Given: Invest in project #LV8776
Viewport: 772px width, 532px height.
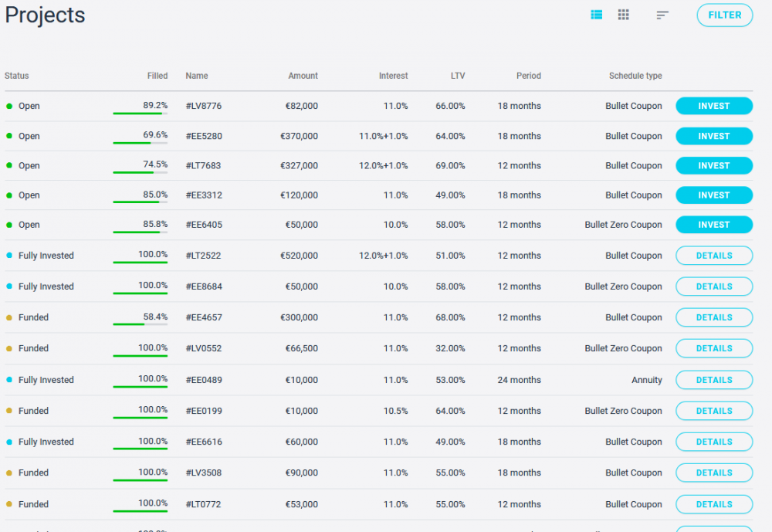Looking at the screenshot, I should click(x=713, y=106).
